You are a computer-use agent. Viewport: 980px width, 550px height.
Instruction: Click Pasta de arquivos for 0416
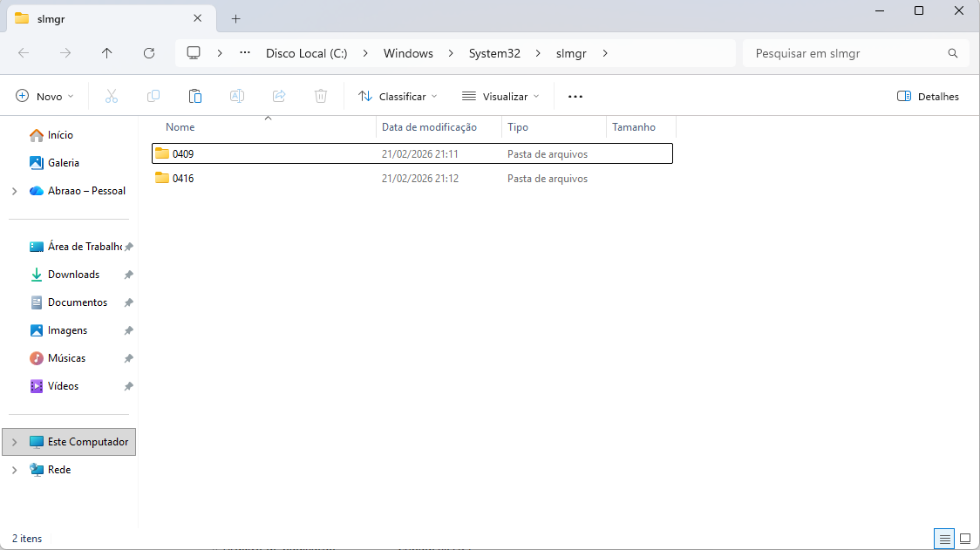pyautogui.click(x=548, y=179)
